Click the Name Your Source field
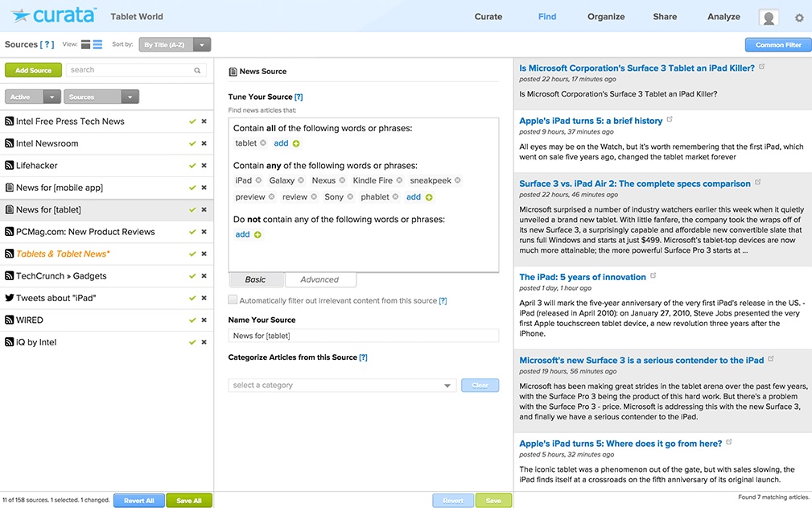Viewport: 812px width, 508px height. point(363,336)
